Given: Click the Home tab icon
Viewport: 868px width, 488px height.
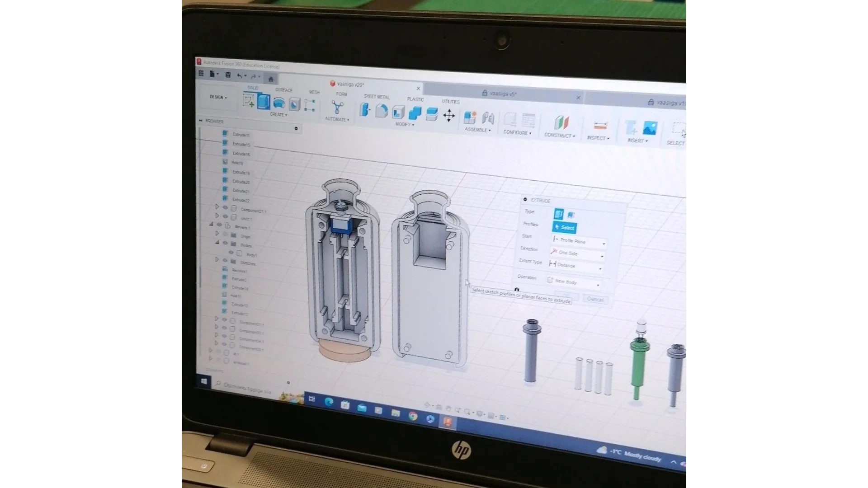Looking at the screenshot, I should [x=271, y=79].
